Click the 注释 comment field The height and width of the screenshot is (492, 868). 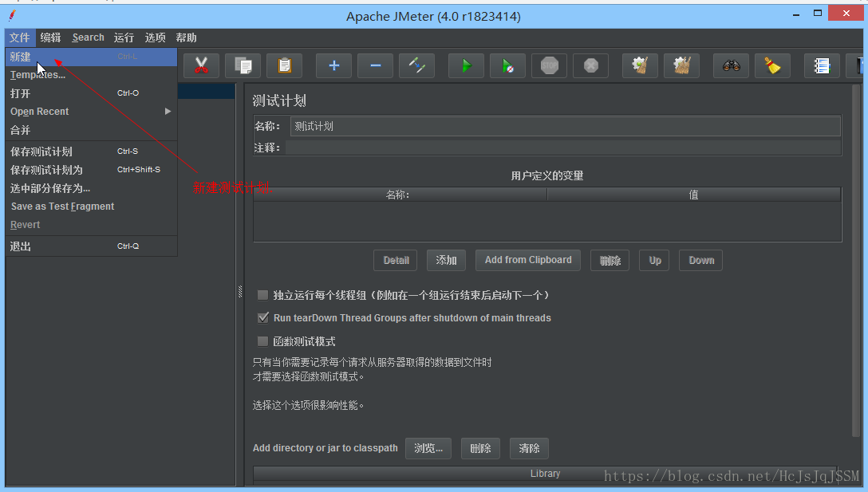(x=563, y=148)
